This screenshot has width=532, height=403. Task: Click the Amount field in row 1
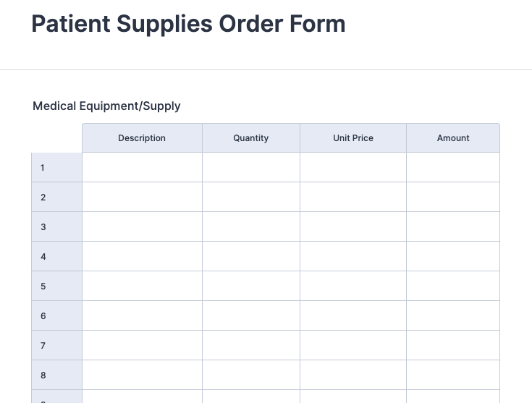coord(453,167)
